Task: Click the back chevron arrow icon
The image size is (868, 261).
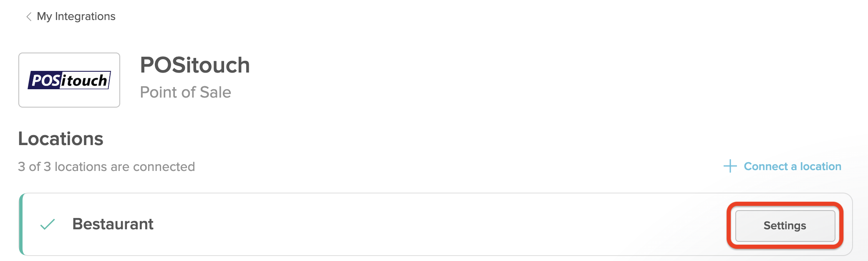Action: (29, 17)
